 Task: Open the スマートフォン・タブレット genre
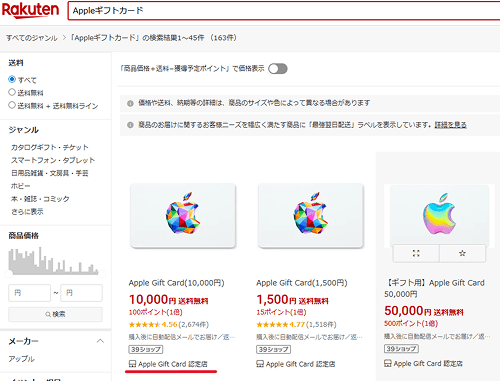[x=53, y=160]
